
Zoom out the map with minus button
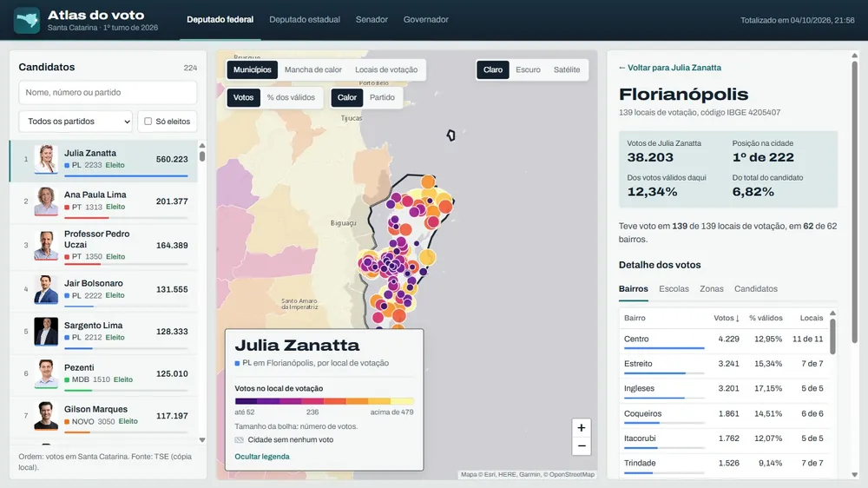tap(582, 446)
